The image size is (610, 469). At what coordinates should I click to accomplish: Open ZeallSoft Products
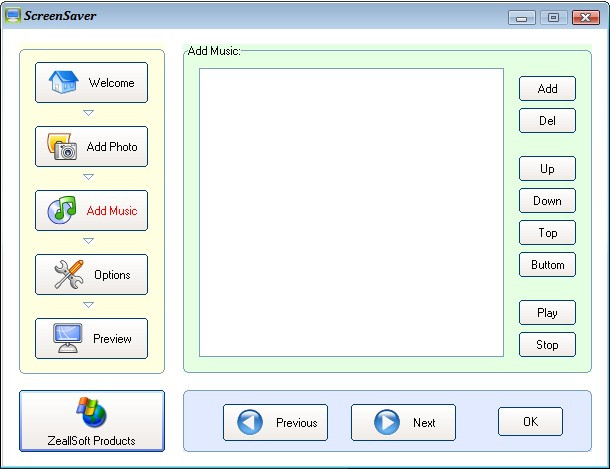(x=92, y=421)
